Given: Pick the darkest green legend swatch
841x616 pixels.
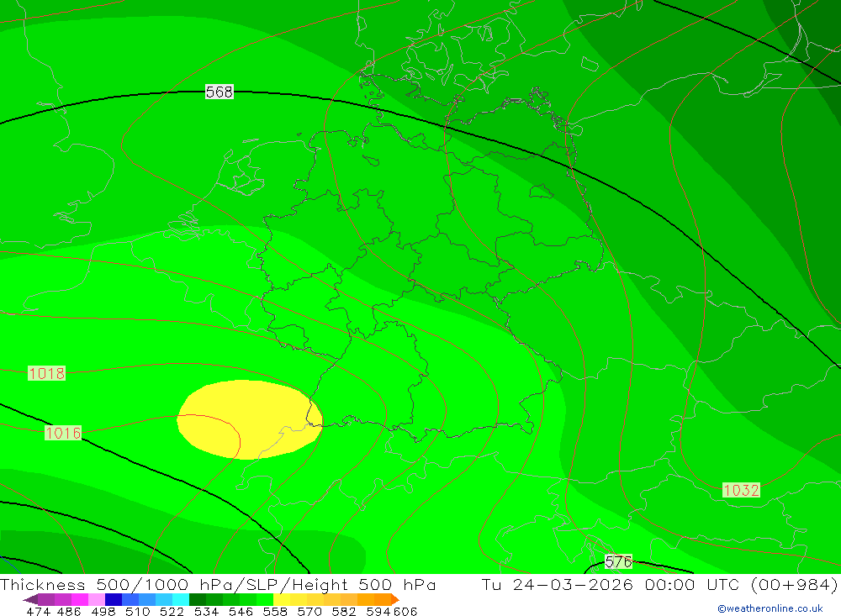Looking at the screenshot, I should click(198, 599).
